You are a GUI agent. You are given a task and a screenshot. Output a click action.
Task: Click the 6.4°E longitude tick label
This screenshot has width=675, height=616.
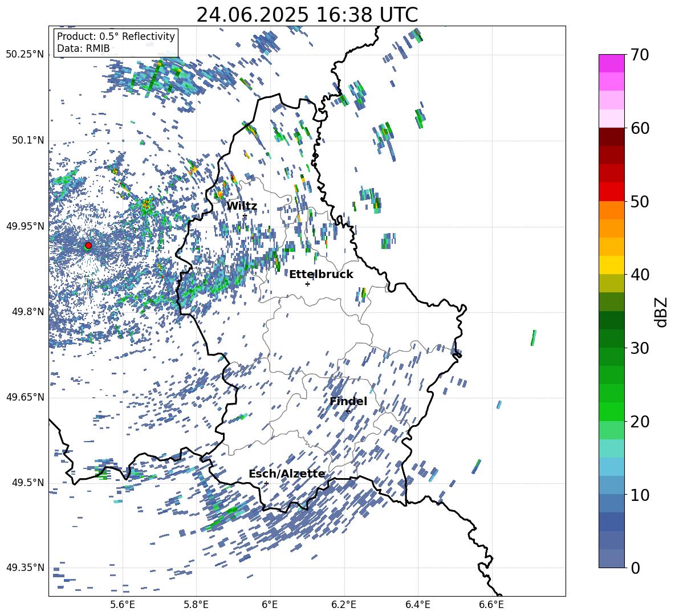[x=417, y=605]
